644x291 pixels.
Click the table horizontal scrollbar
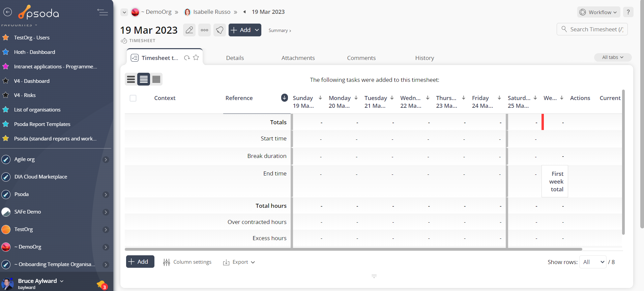[x=353, y=249]
